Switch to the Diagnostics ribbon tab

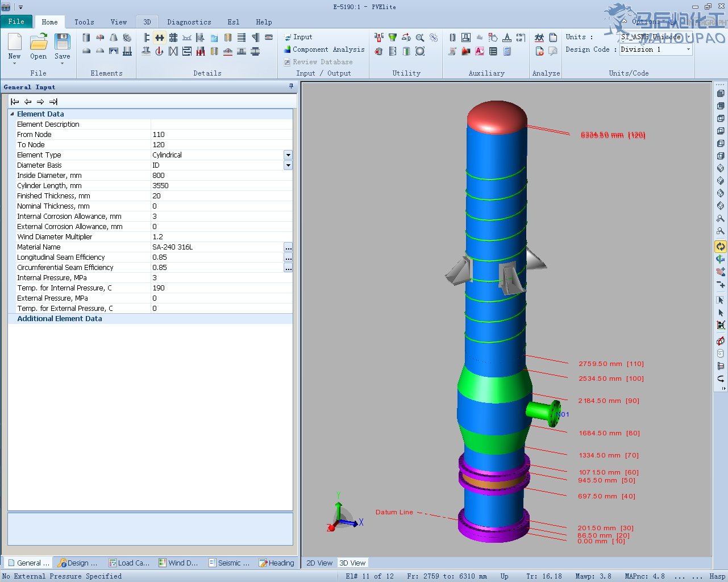[x=189, y=22]
